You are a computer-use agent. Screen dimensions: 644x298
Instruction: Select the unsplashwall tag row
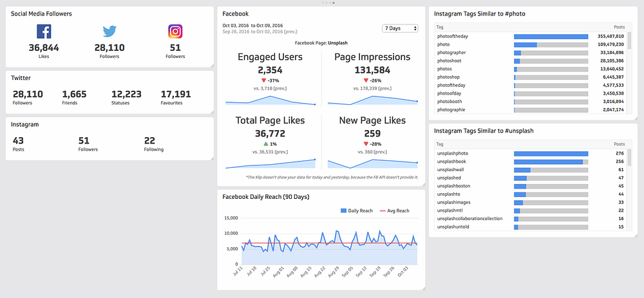pyautogui.click(x=531, y=169)
